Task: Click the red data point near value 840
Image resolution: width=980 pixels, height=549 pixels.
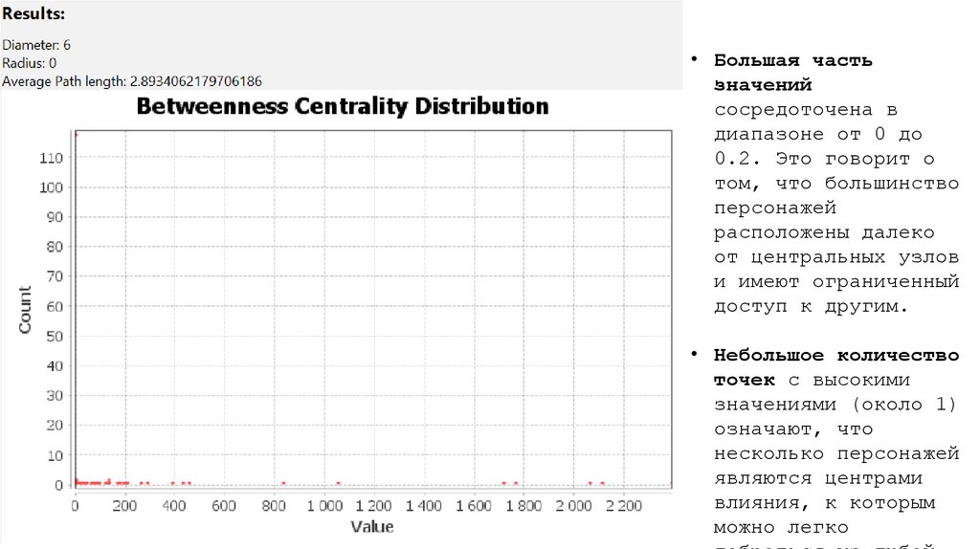Action: [x=284, y=483]
